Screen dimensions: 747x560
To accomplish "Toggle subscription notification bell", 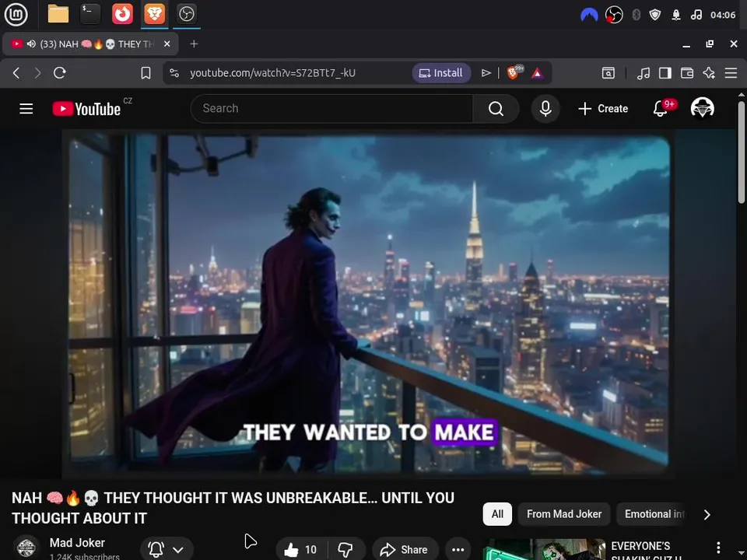I will point(156,550).
